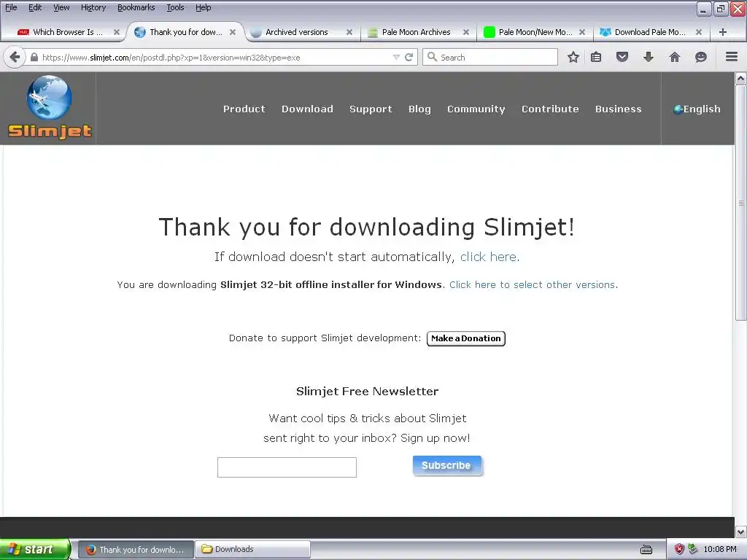
Task: Switch to Download Pale Mo... tab
Action: (x=650, y=32)
